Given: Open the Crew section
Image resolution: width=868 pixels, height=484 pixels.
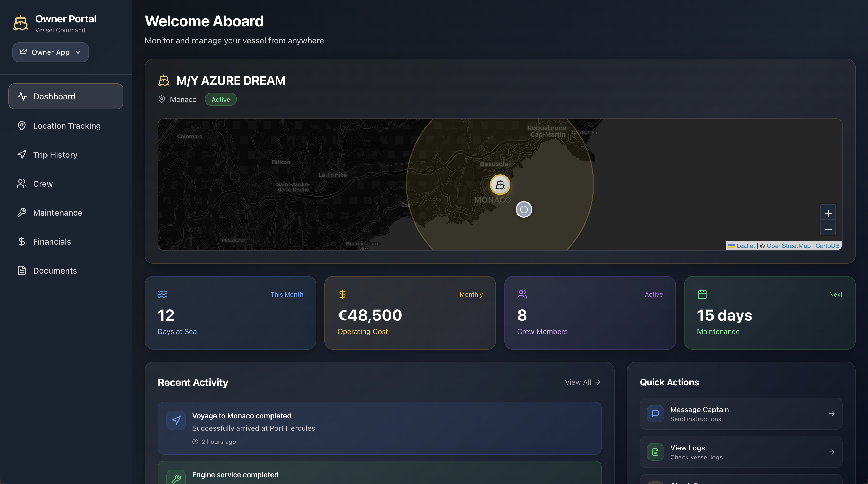Looking at the screenshot, I should (x=43, y=184).
